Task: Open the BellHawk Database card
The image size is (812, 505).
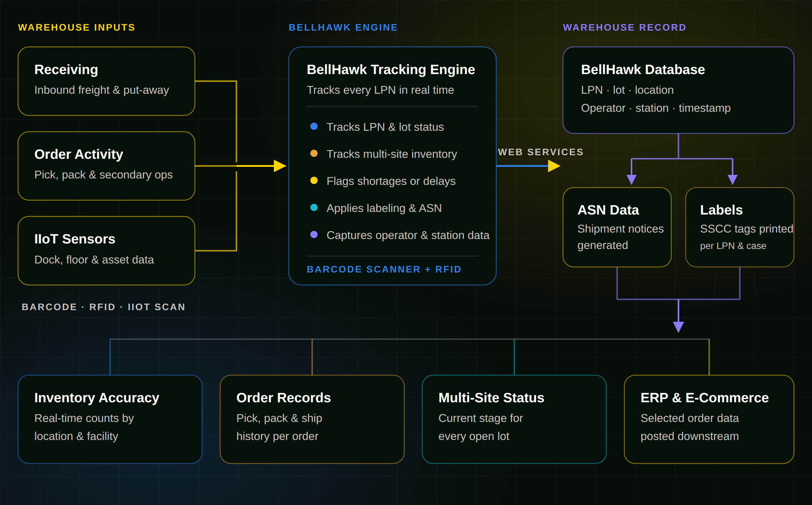Action: tap(678, 90)
